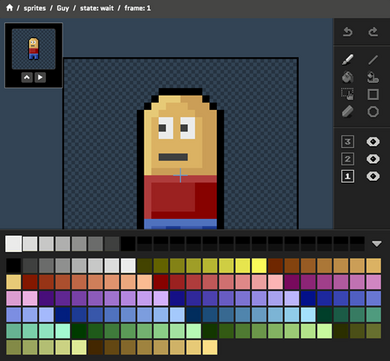390x361 pixels.
Task: Open the Guy breadcrumb item
Action: [63, 8]
